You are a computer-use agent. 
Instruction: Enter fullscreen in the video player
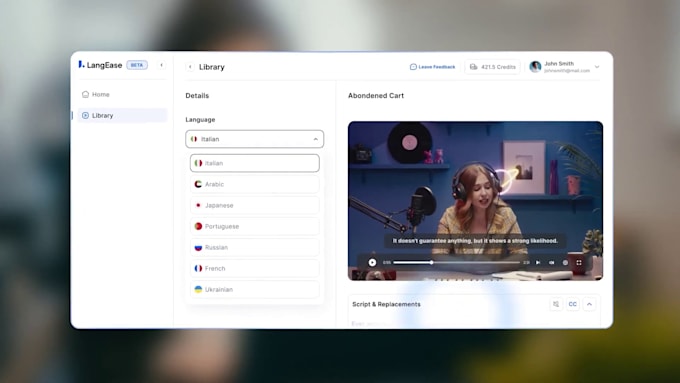(579, 262)
